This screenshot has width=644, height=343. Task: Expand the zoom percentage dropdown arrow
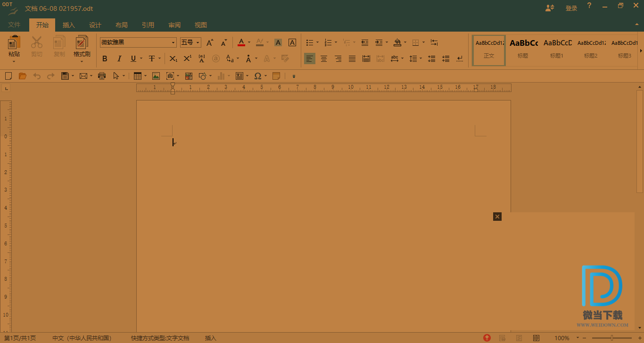578,338
